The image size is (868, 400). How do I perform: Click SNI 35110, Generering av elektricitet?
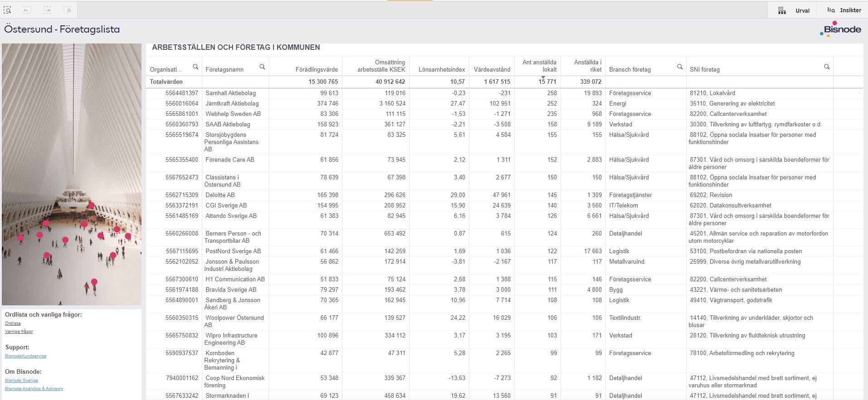(732, 103)
